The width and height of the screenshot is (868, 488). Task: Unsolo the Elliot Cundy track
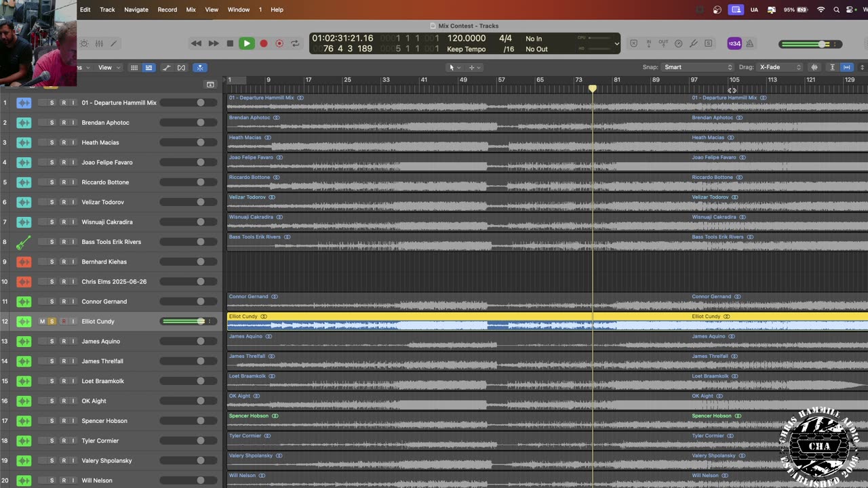click(52, 321)
